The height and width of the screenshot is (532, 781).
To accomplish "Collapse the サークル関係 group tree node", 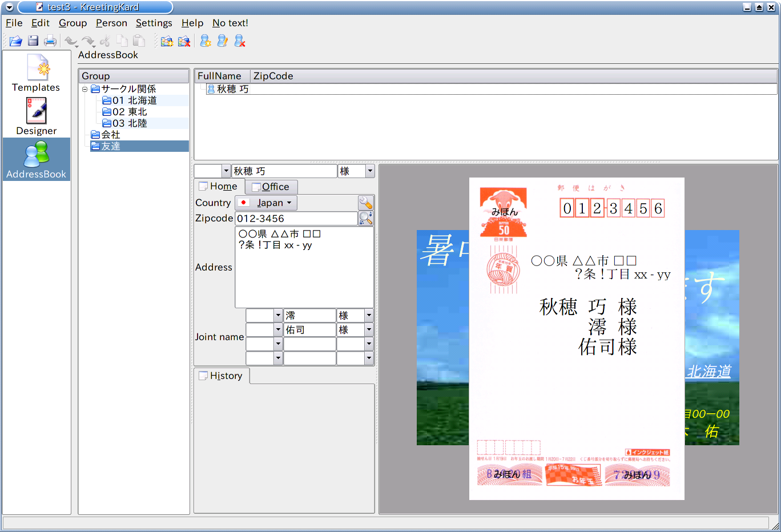I will click(x=84, y=89).
